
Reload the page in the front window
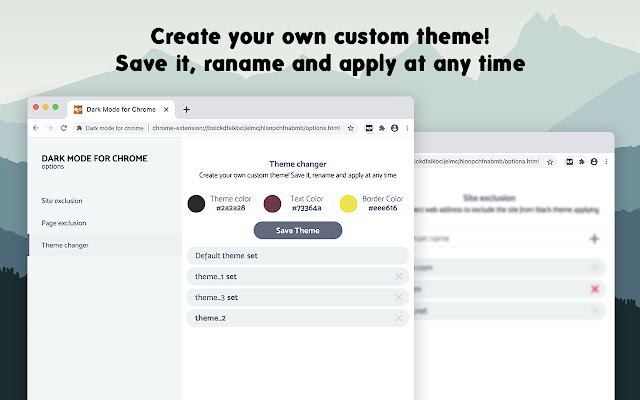coord(63,128)
